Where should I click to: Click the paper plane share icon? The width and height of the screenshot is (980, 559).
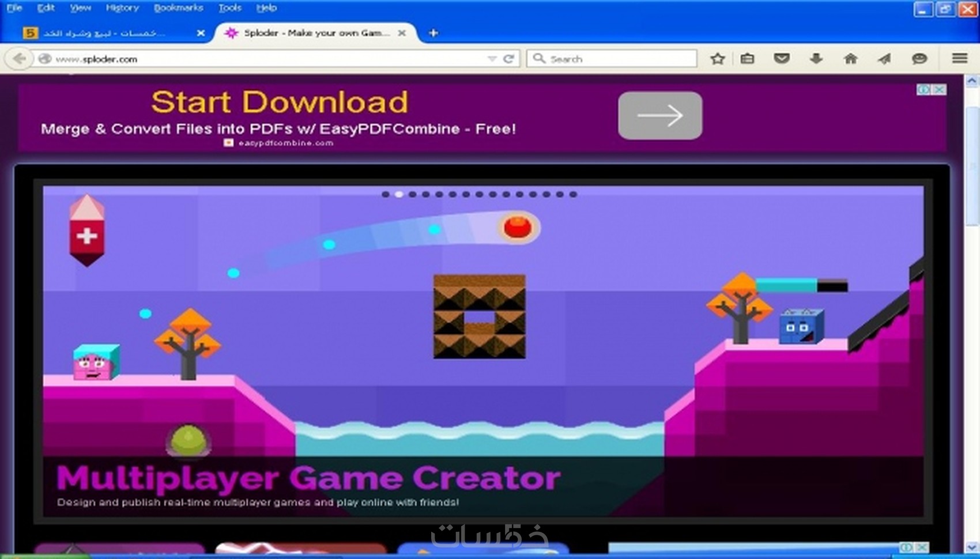(x=884, y=58)
